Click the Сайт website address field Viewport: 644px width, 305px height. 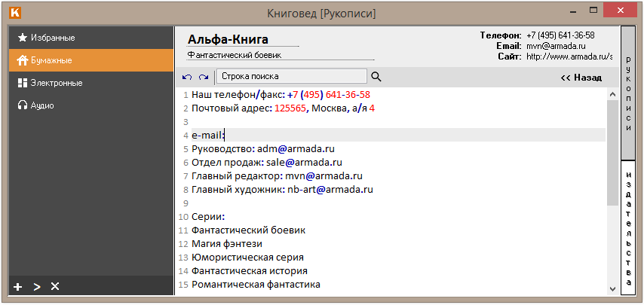point(569,56)
